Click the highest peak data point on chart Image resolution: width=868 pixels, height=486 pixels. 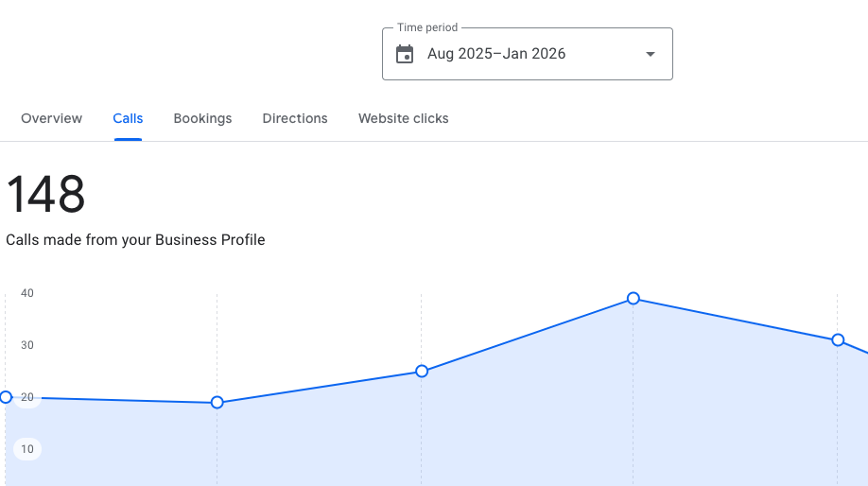pos(634,299)
